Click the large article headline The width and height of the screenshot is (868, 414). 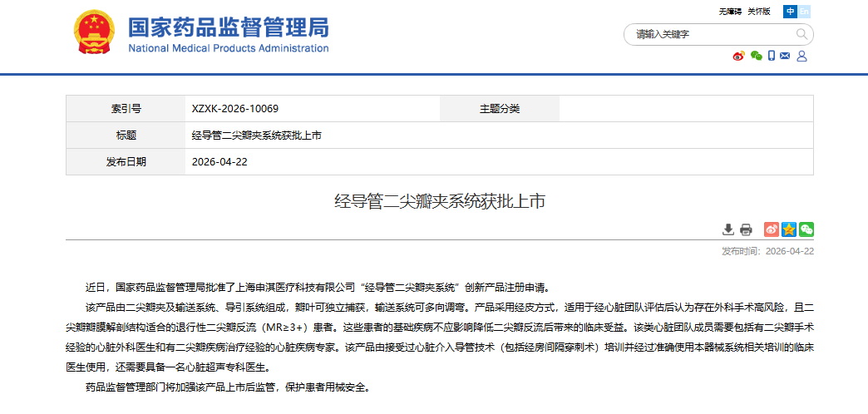pos(440,201)
